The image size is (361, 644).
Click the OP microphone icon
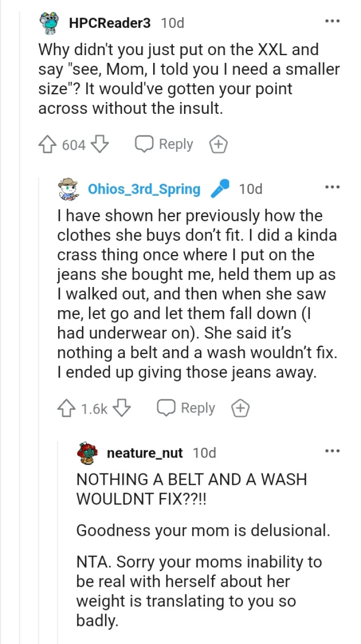coord(220,189)
